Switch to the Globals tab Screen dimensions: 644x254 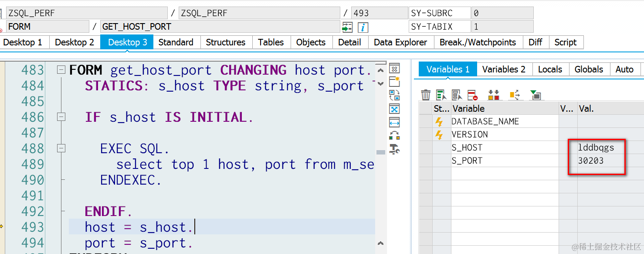click(x=589, y=69)
